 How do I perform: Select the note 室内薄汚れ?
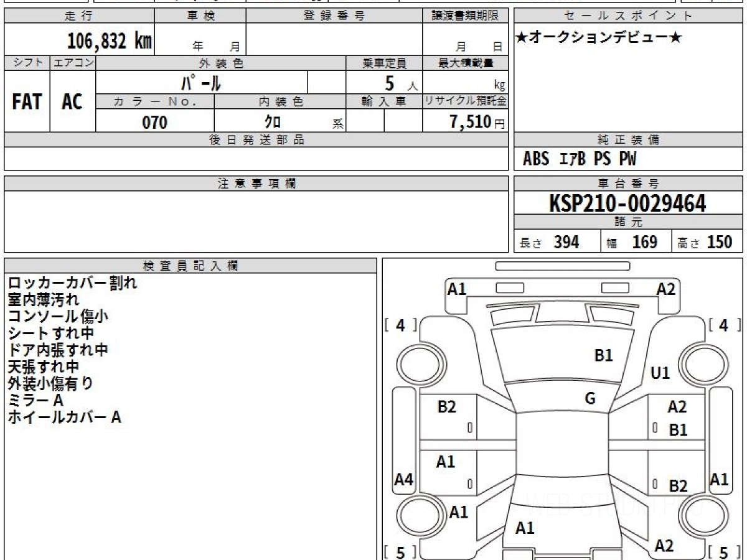pos(44,299)
